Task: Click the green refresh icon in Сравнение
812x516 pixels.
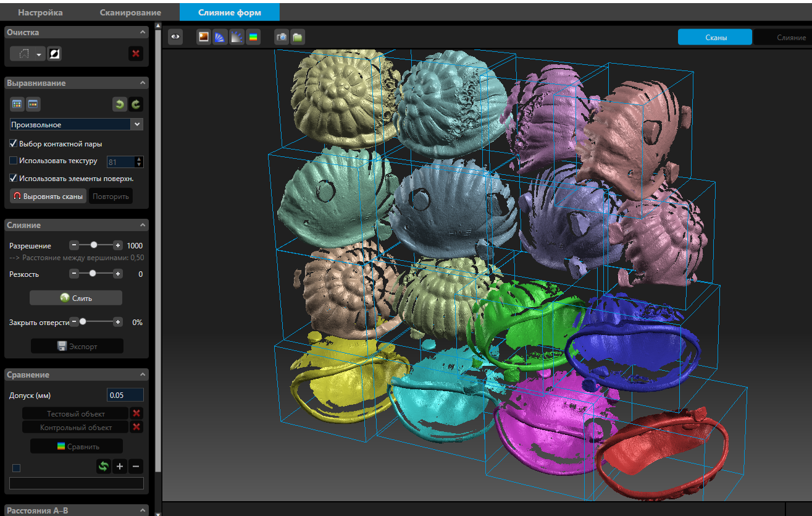Action: coord(103,467)
